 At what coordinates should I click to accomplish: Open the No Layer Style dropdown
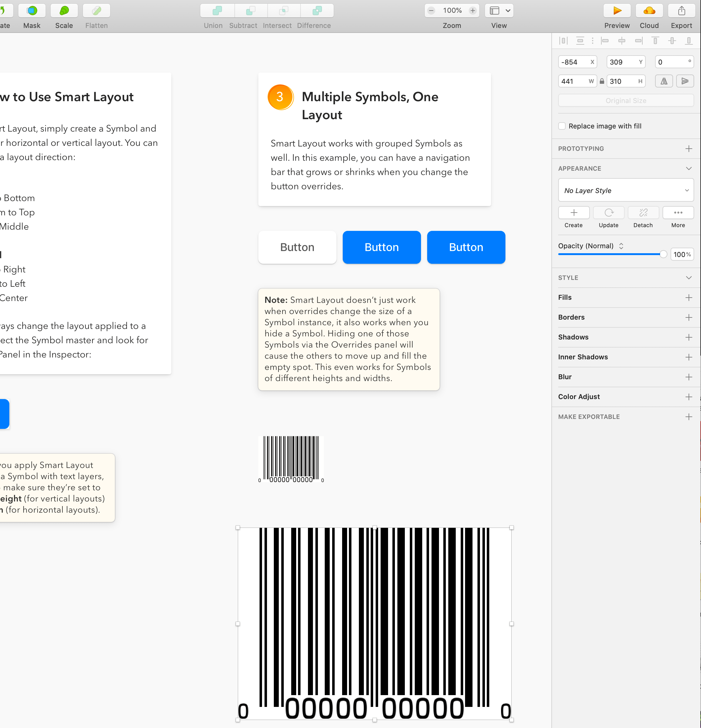(x=626, y=191)
